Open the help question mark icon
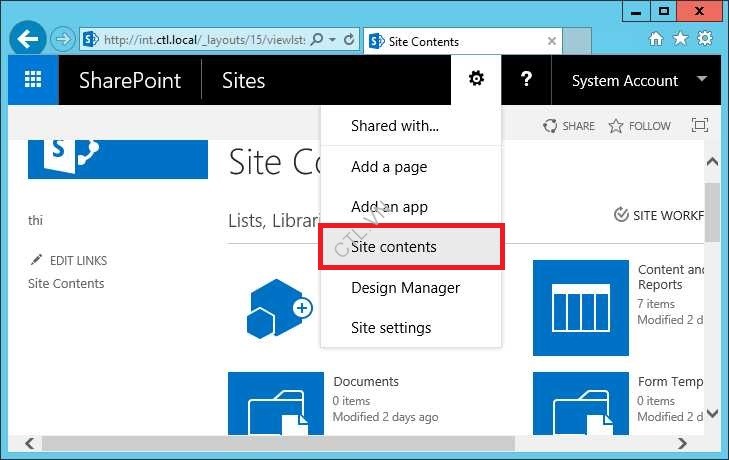729x460 pixels. [526, 80]
